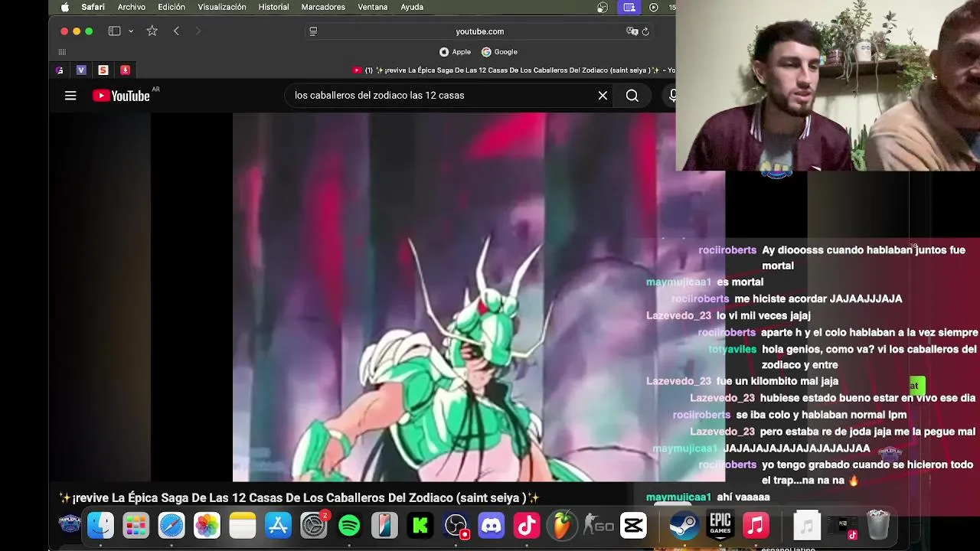This screenshot has height=551, width=980.
Task: Open Photos from the Dock
Action: coord(207,525)
